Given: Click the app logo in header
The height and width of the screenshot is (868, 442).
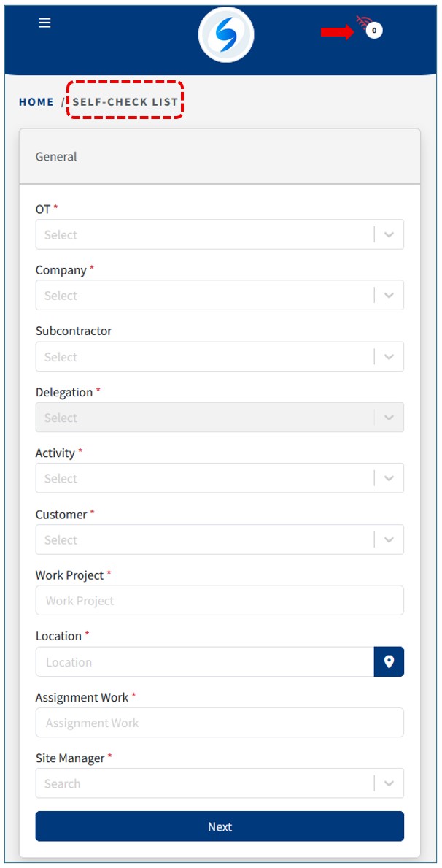Looking at the screenshot, I should coord(226,35).
